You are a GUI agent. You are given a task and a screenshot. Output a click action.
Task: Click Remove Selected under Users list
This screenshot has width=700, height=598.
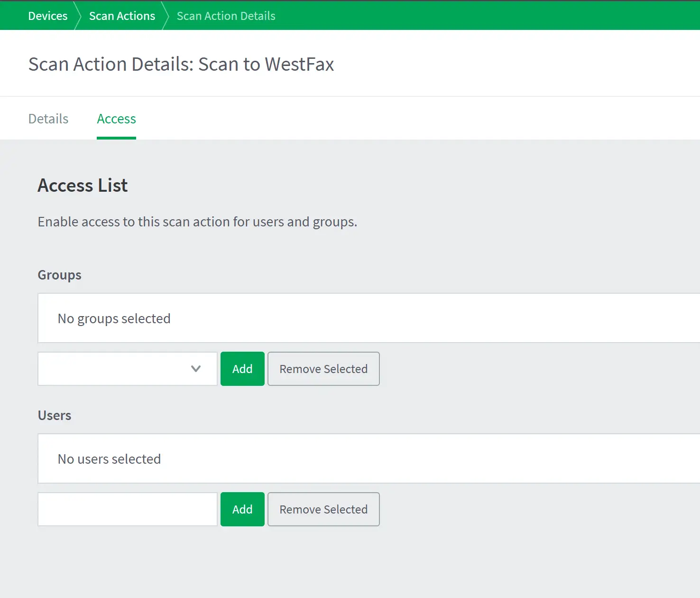coord(323,509)
